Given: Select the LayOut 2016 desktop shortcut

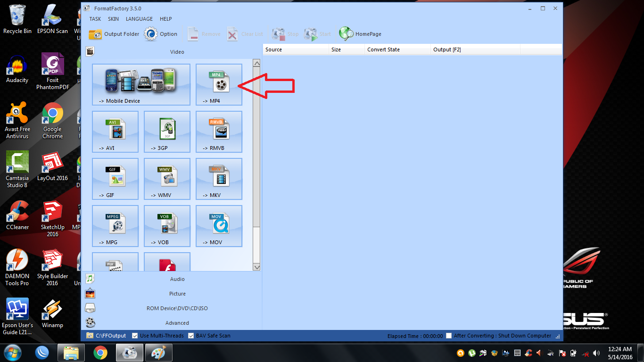Looking at the screenshot, I should 52,166.
